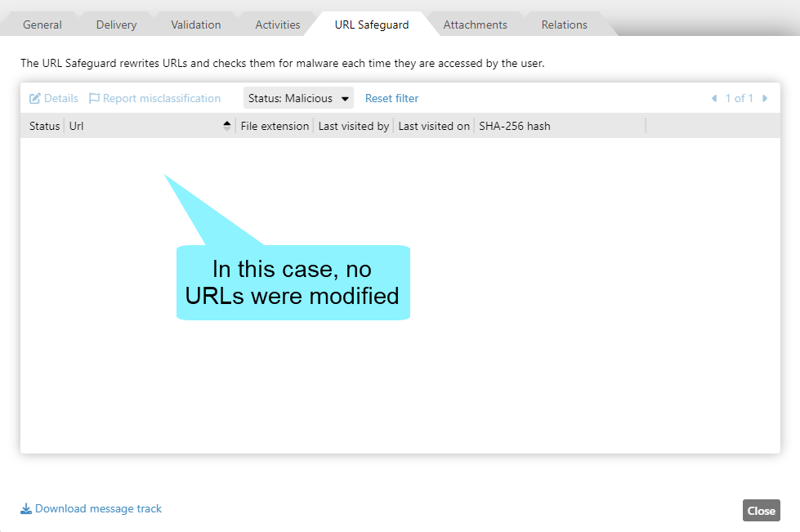This screenshot has height=532, width=800.
Task: Click the Reset filter link
Action: coord(391,98)
